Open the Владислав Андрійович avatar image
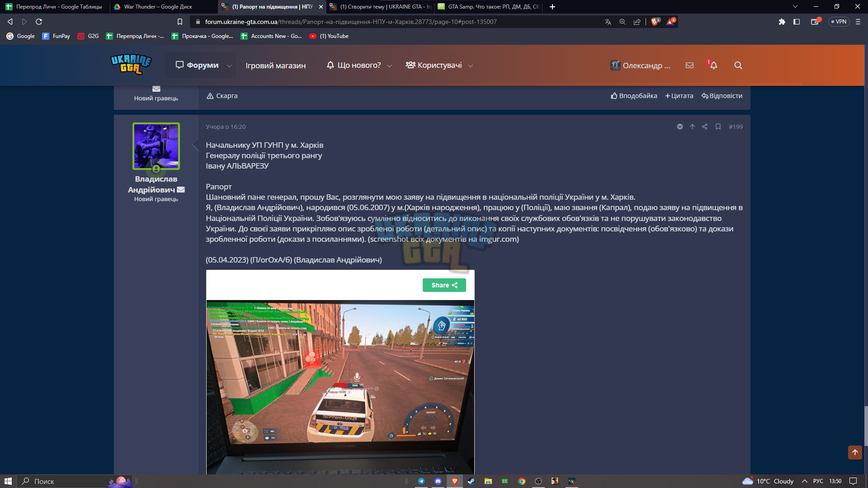This screenshot has width=868, height=488. pyautogui.click(x=156, y=146)
